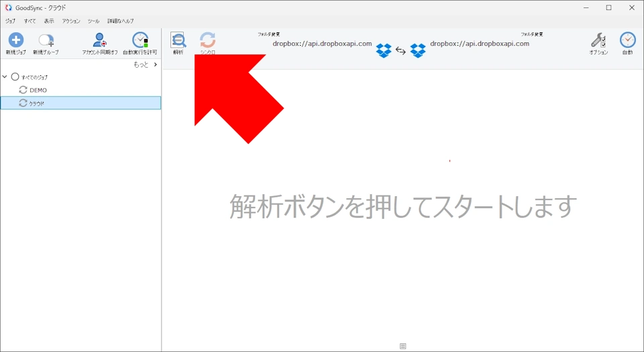Open the ジョブ menu
Screen dimensions: 644x352
[x=10, y=21]
